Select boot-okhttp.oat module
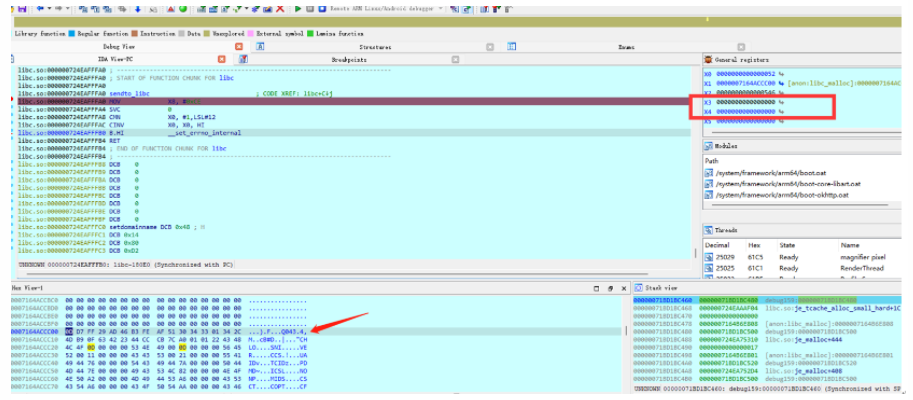Image resolution: width=913 pixels, height=400 pixels. [778, 195]
